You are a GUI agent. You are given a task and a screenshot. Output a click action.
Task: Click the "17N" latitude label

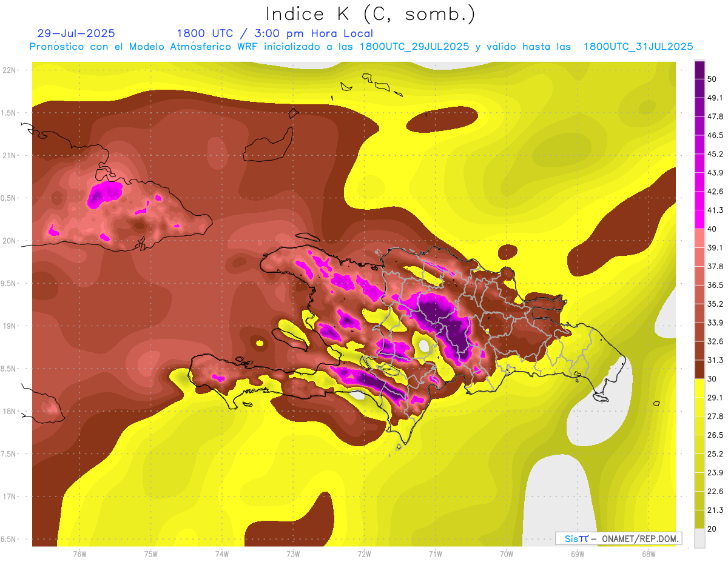9,497
